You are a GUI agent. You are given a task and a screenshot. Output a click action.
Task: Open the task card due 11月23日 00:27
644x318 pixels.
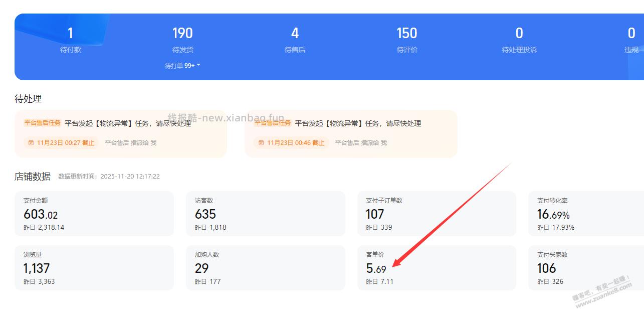121,134
